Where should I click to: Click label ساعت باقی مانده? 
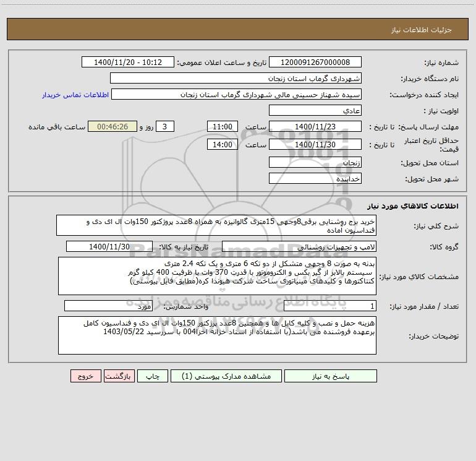pyautogui.click(x=57, y=127)
